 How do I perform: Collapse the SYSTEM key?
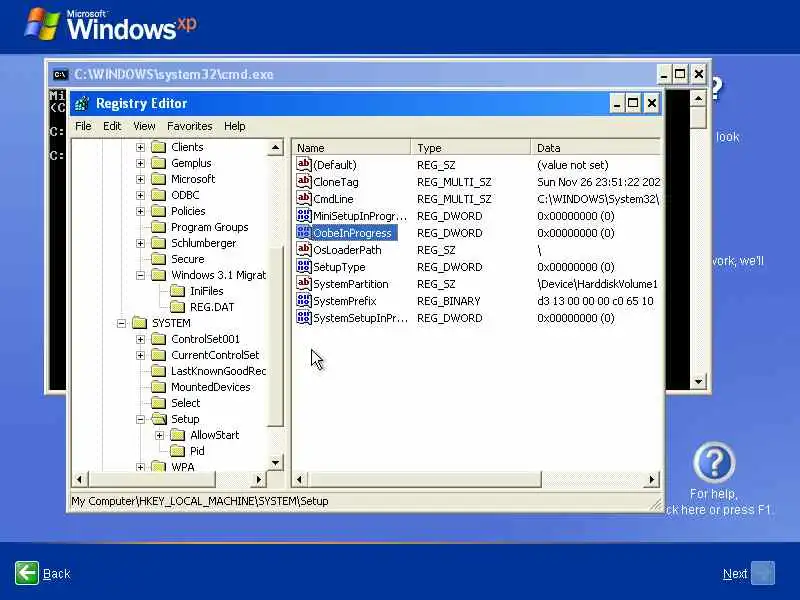pyautogui.click(x=121, y=323)
